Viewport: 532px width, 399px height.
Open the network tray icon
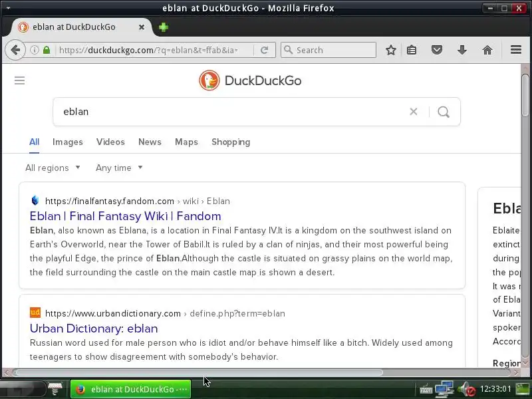pyautogui.click(x=444, y=389)
